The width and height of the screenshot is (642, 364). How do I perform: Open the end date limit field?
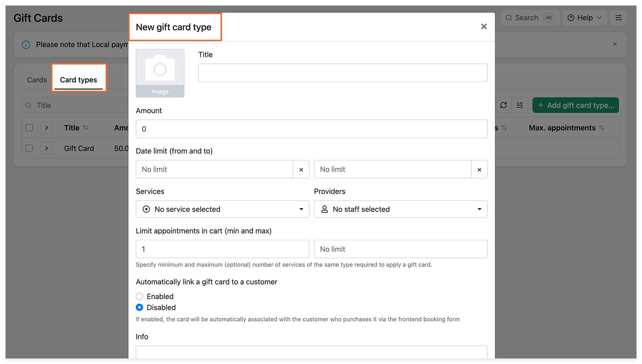tap(393, 169)
